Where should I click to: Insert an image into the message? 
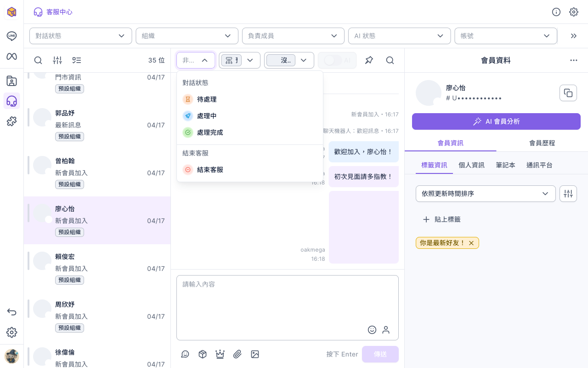pyautogui.click(x=255, y=354)
